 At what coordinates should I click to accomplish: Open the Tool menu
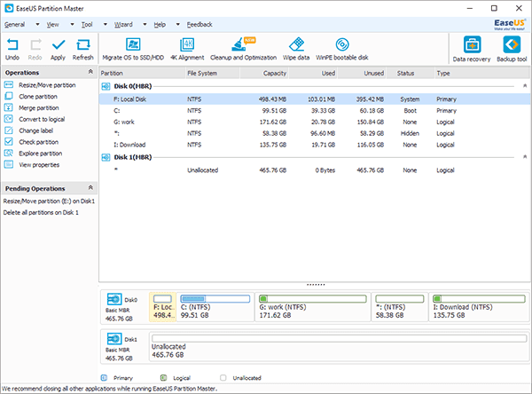[87, 25]
